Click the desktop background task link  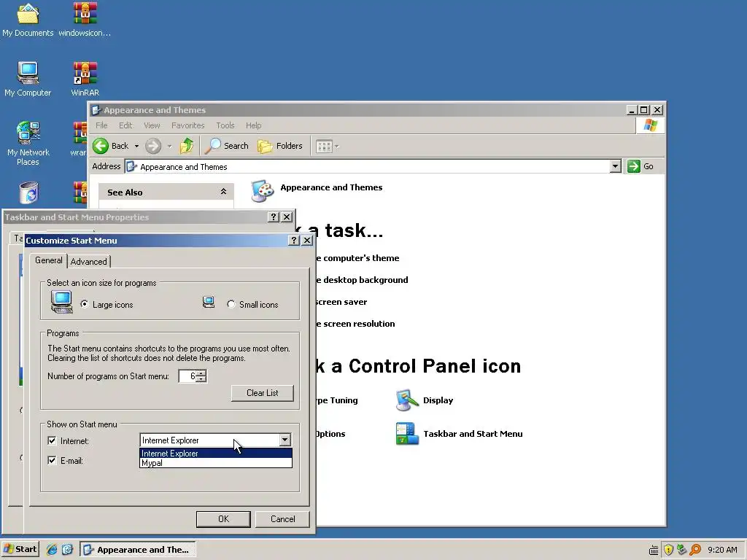[x=362, y=280]
